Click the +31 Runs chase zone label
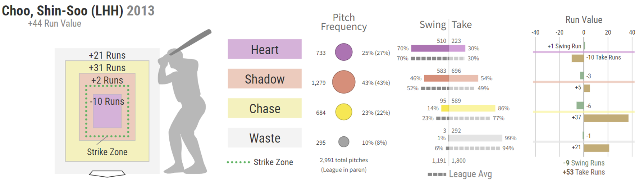 tap(107, 68)
